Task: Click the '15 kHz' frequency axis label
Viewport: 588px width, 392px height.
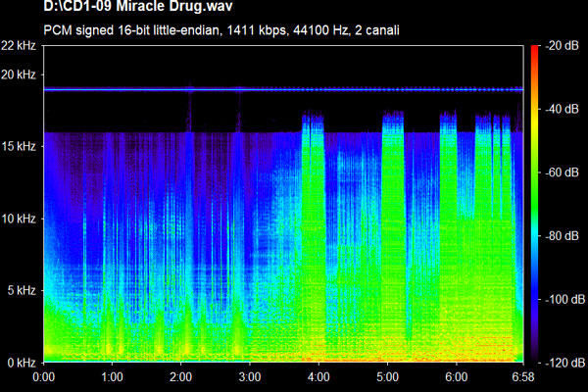Action: [19, 146]
